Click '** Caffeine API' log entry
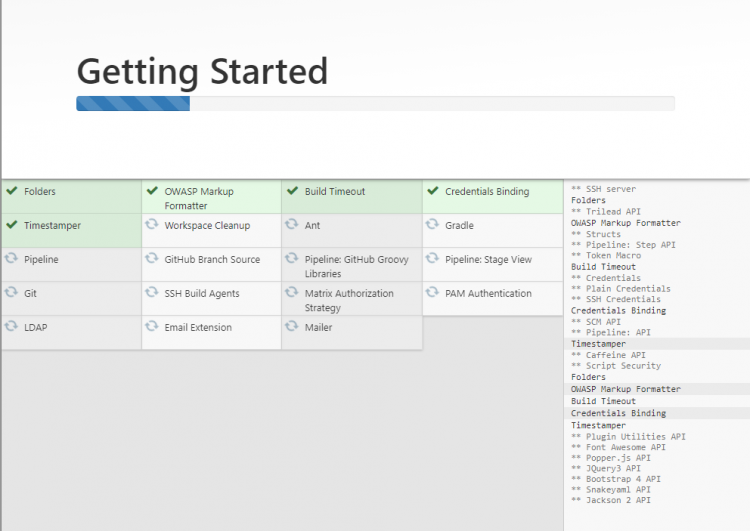Screen dimensions: 750x531 (608, 355)
